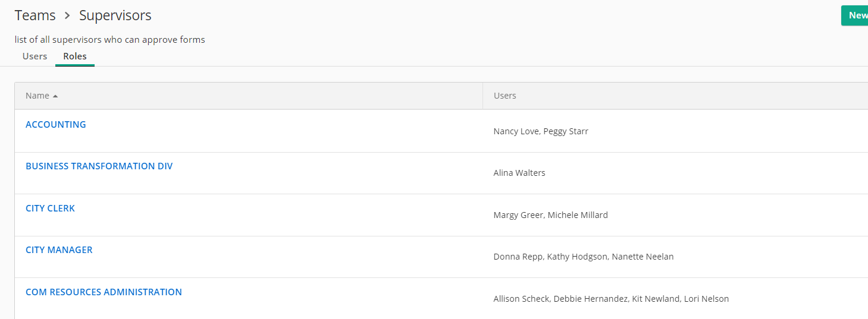868x319 pixels.
Task: Open the CITY MANAGER role
Action: click(59, 250)
